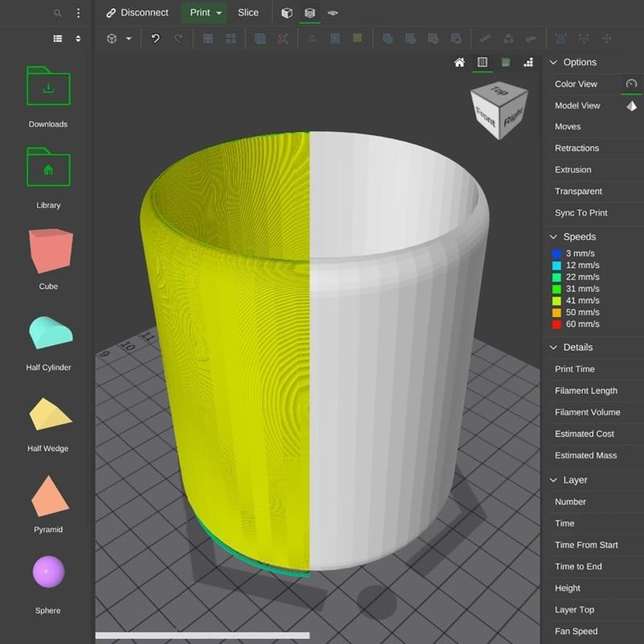The width and height of the screenshot is (644, 644).
Task: Click the 3D model cube view icon
Action: tap(287, 13)
